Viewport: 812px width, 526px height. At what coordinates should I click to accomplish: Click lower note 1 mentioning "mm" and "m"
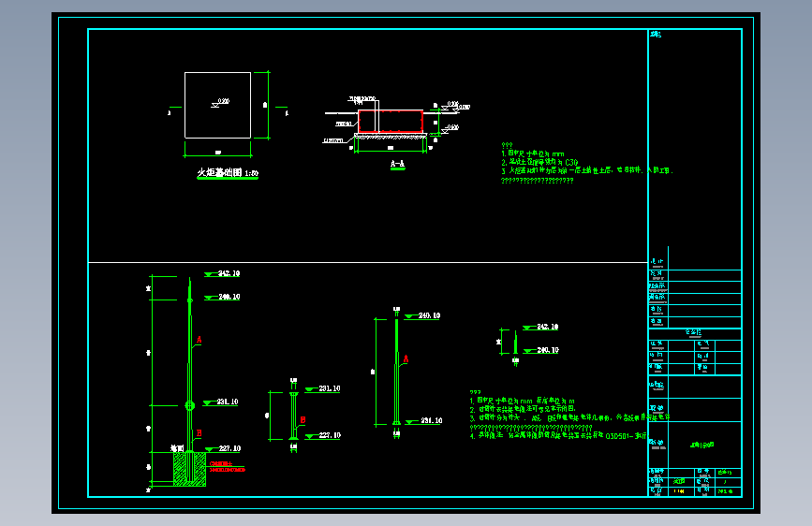[x=522, y=401]
